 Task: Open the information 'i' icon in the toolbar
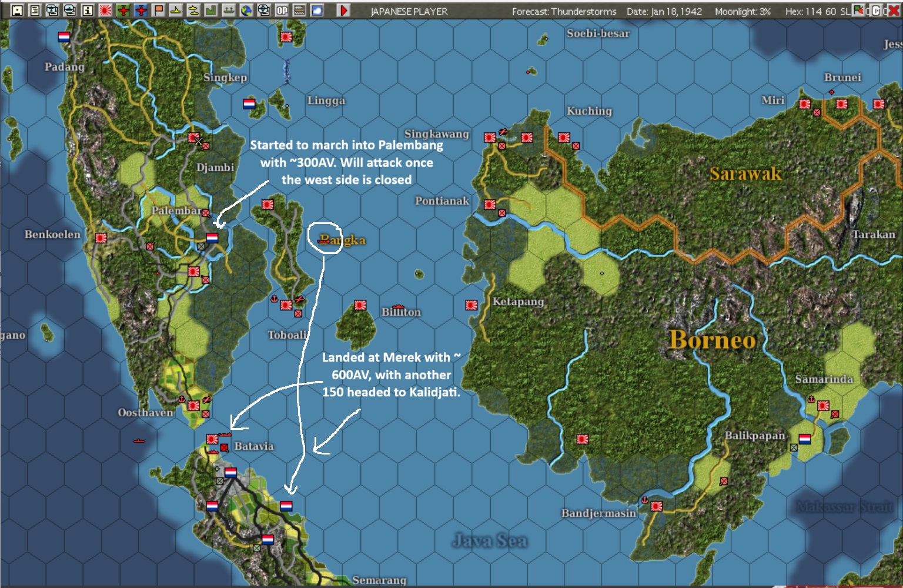pyautogui.click(x=88, y=10)
